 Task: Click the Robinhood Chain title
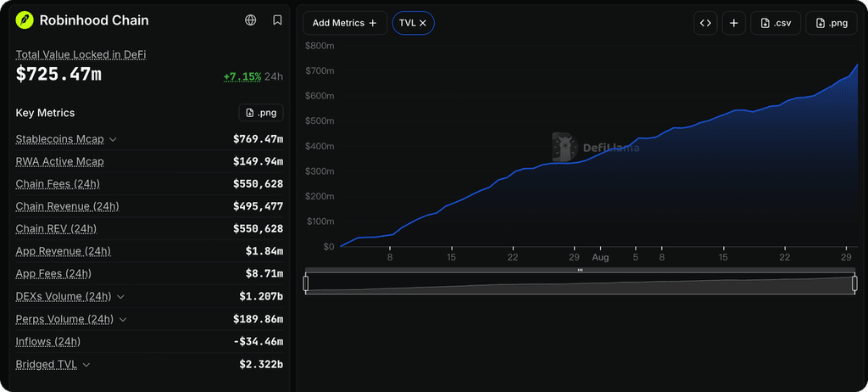94,20
